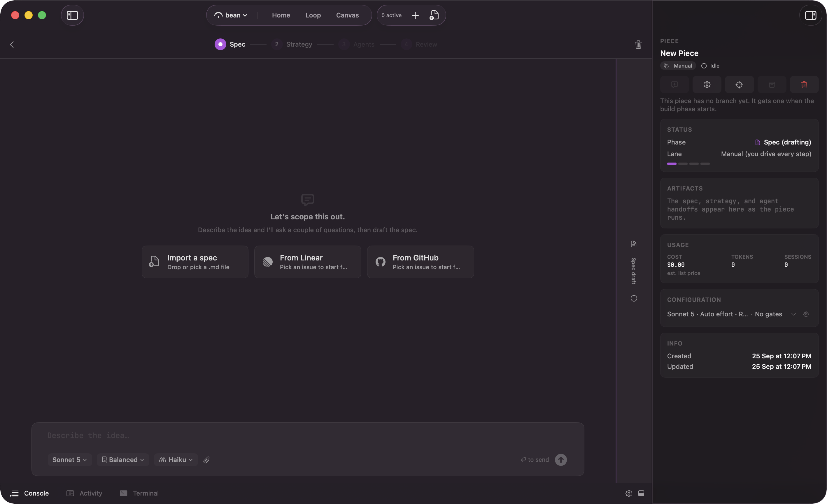This screenshot has width=827, height=504.
Task: Open bottom bar settings gear
Action: point(629,493)
